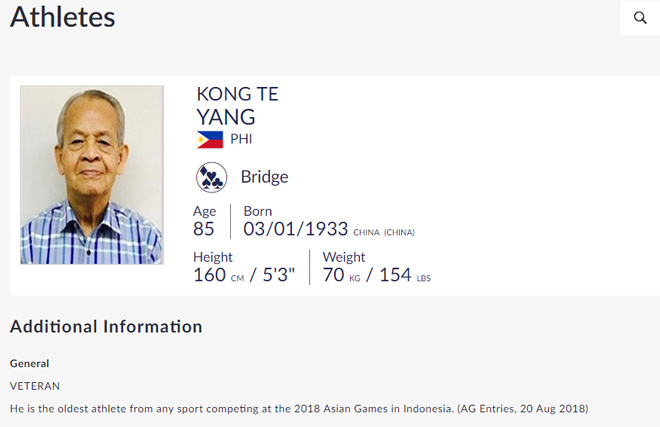Click the PHI country code

(241, 139)
